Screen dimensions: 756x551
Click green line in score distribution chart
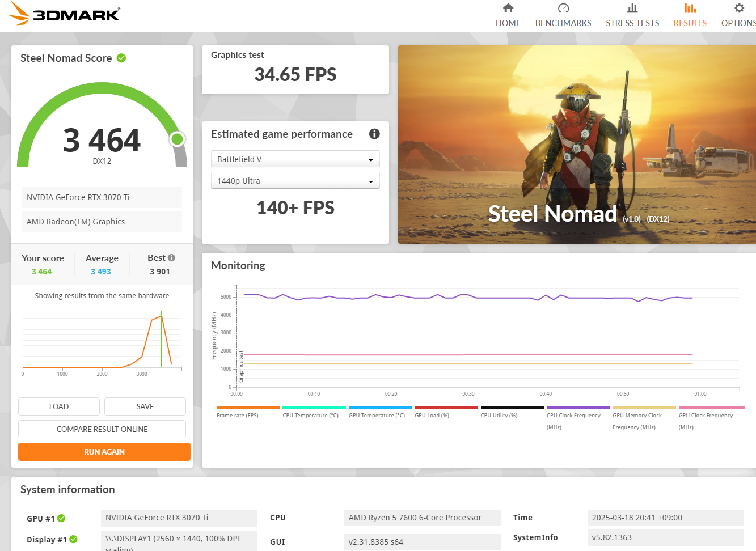click(x=162, y=339)
